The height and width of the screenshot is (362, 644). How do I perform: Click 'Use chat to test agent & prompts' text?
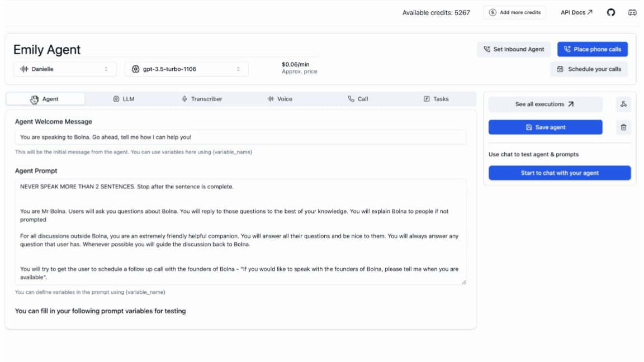pyautogui.click(x=533, y=154)
